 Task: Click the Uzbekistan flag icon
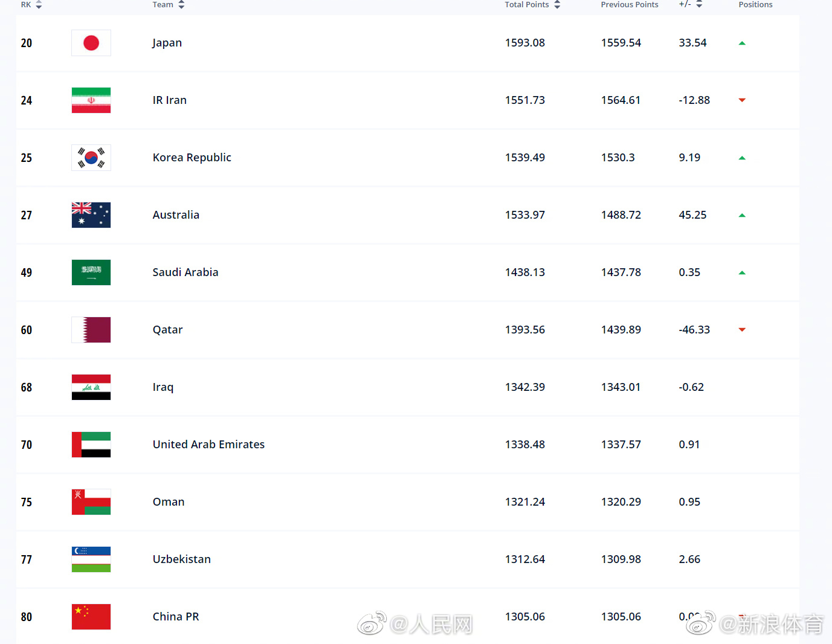click(x=91, y=559)
